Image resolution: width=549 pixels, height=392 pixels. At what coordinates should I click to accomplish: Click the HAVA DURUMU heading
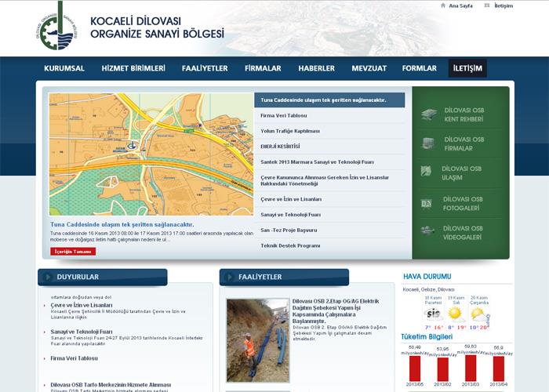point(427,277)
